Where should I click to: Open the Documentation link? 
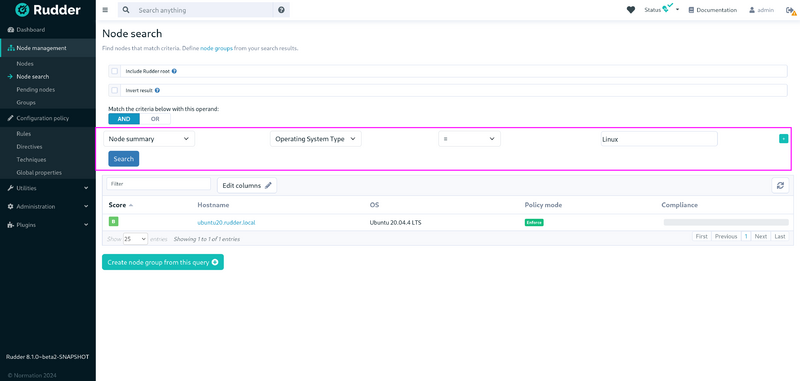[x=712, y=10]
